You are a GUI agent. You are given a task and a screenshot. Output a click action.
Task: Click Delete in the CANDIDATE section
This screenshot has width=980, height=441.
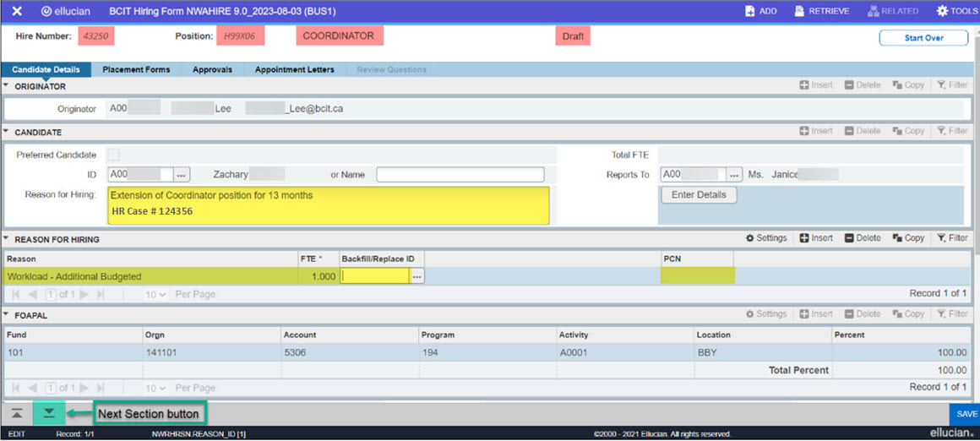point(863,131)
